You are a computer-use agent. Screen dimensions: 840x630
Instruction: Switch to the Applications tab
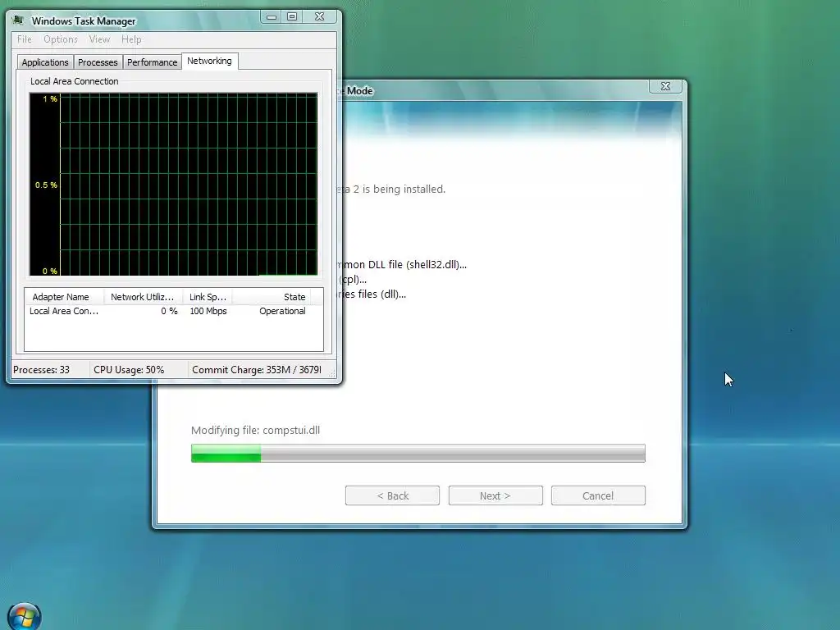(x=45, y=62)
